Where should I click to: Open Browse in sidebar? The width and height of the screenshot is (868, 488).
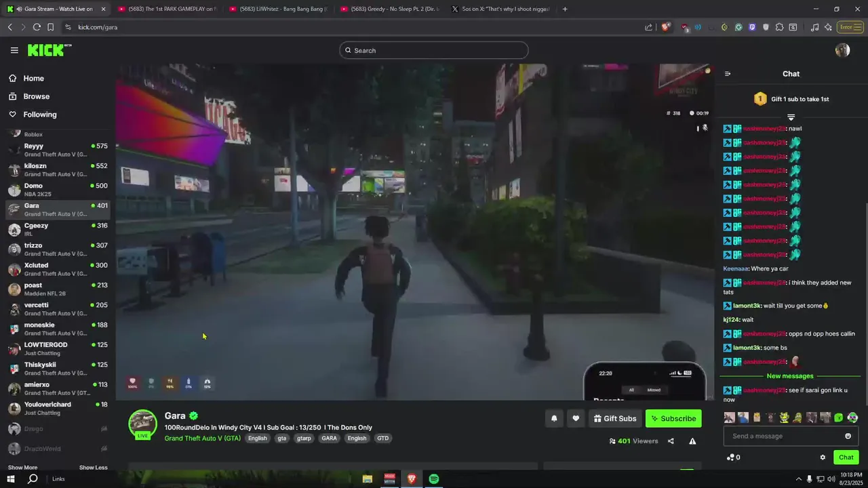tap(36, 96)
